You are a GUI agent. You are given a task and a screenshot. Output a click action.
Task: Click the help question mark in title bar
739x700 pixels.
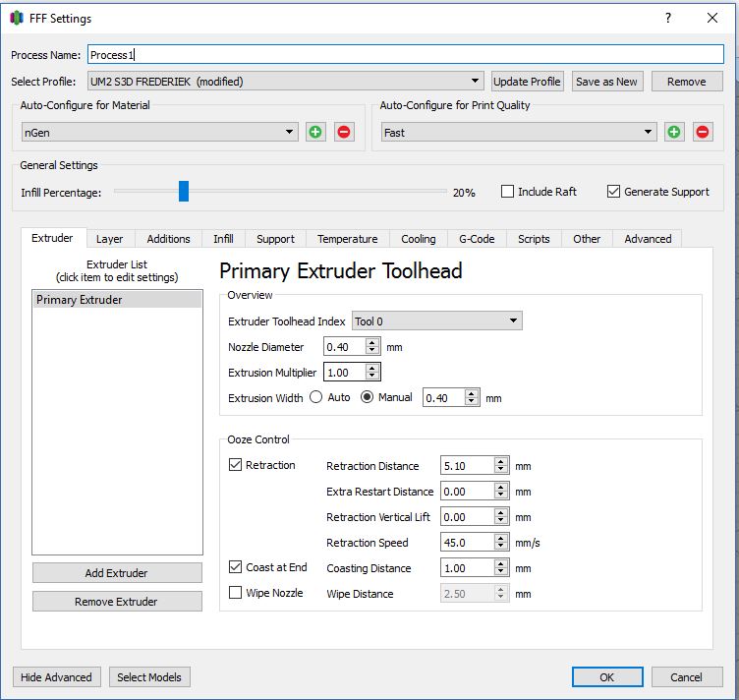(668, 18)
